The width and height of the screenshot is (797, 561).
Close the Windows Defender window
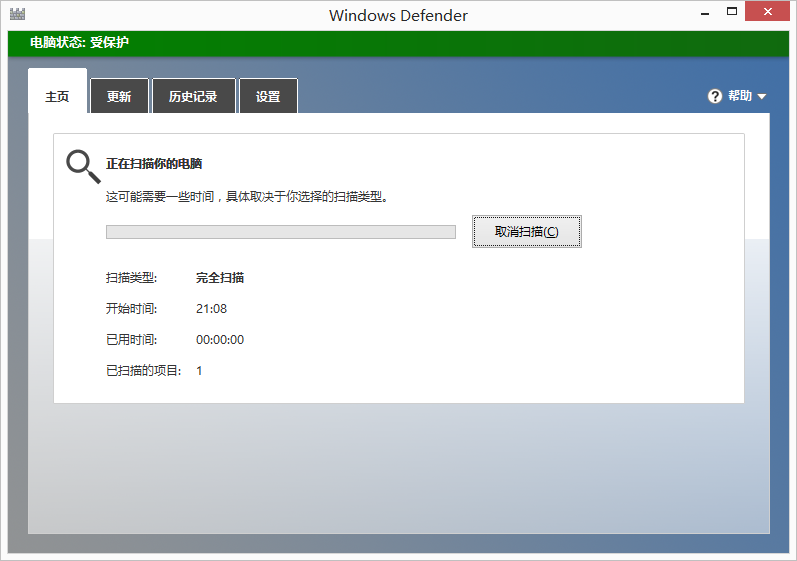pyautogui.click(x=770, y=12)
